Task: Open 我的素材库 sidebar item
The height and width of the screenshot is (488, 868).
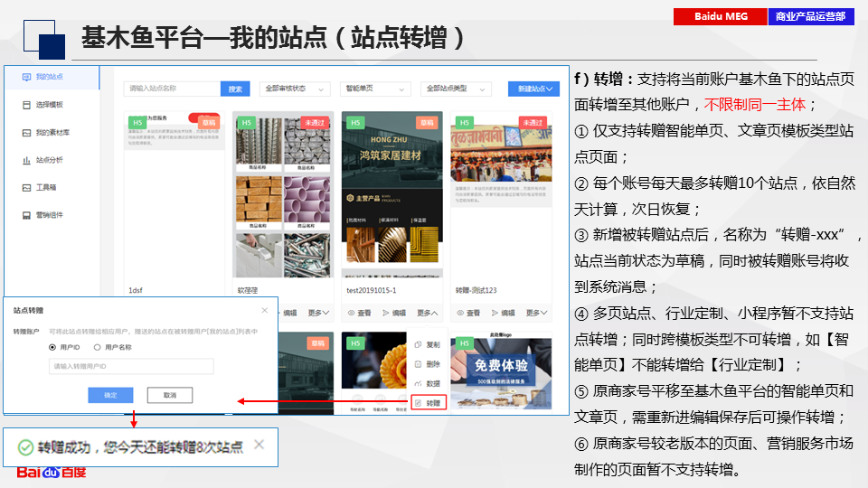Action: pos(52,132)
